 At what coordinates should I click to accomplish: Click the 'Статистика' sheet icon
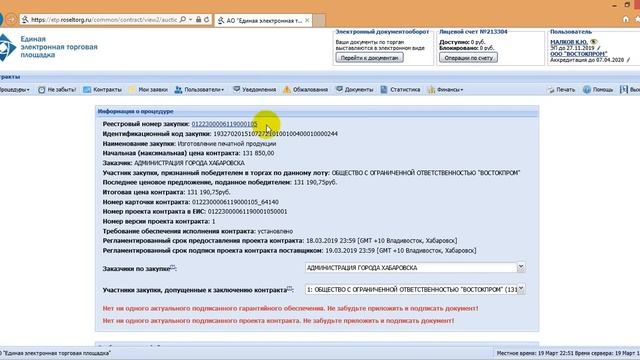point(384,89)
